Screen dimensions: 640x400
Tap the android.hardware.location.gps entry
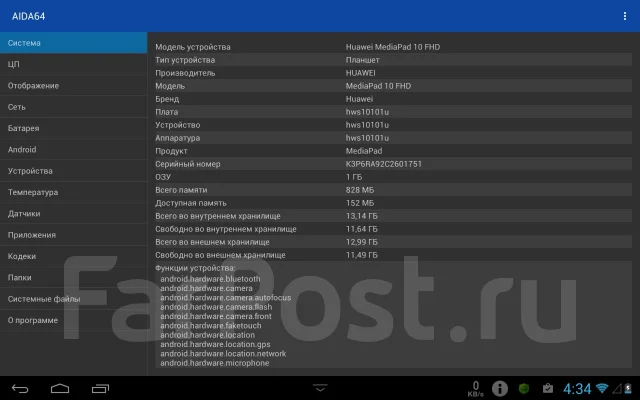(x=215, y=344)
